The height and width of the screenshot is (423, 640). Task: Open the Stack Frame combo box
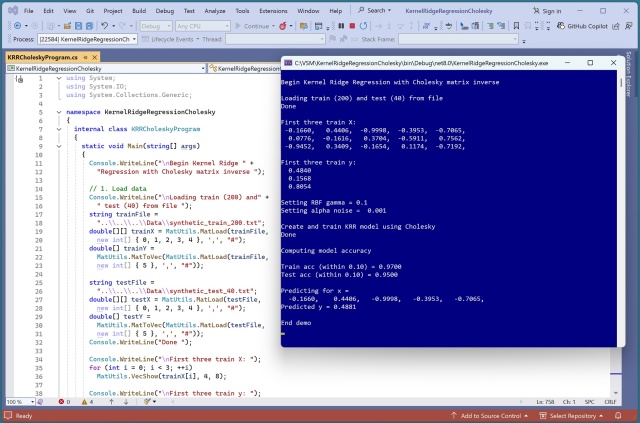point(458,39)
